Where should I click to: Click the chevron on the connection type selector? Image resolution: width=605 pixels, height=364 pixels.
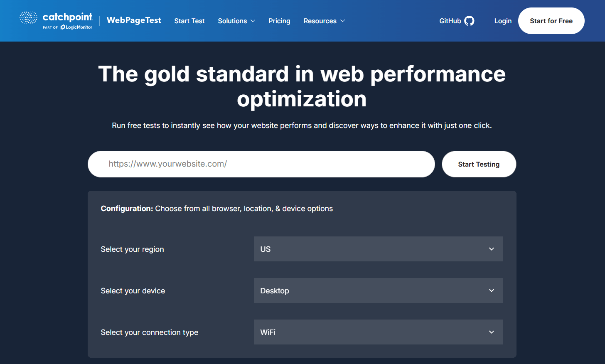tap(491, 332)
